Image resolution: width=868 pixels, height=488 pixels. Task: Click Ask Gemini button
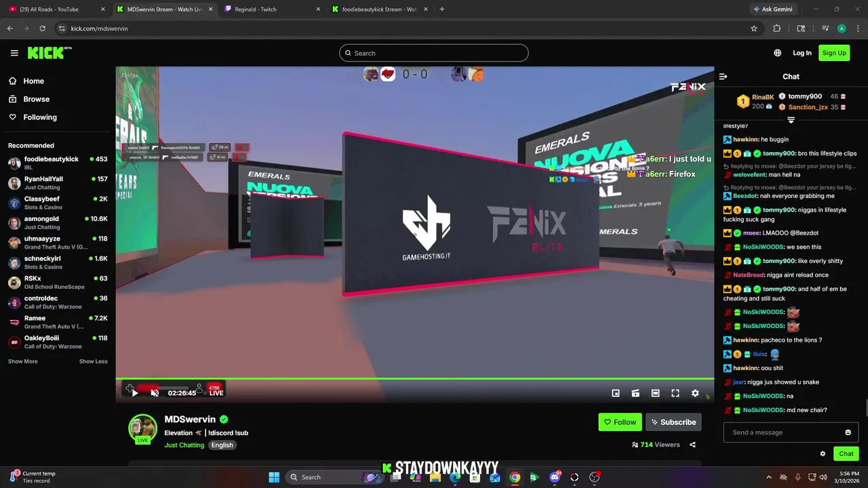click(772, 9)
